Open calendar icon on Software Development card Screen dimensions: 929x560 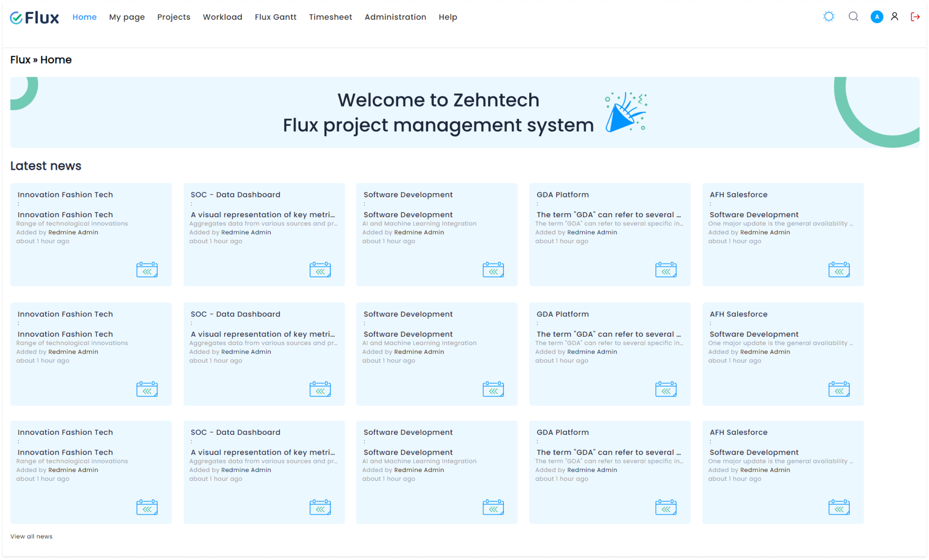[x=493, y=269]
